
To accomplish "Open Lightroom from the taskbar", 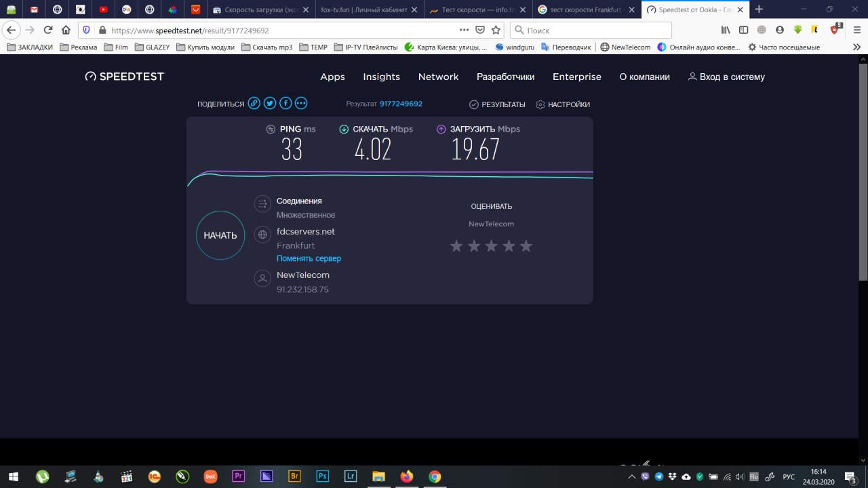I will pos(350,476).
